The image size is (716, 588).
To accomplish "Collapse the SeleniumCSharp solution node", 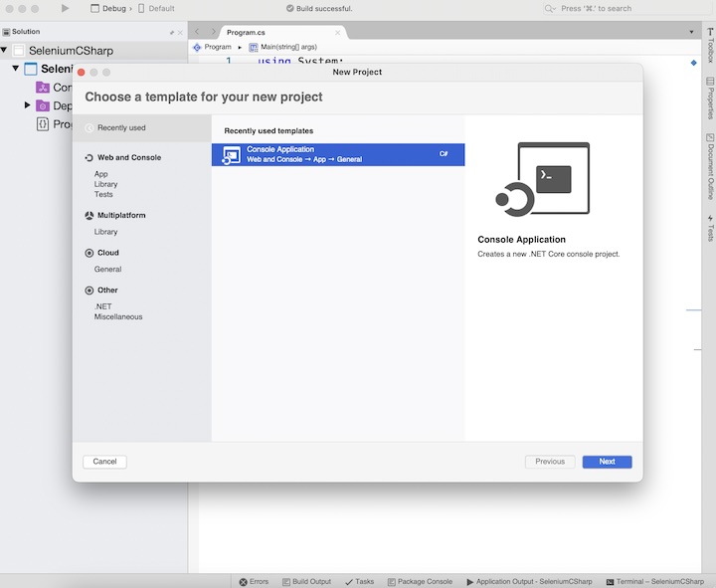I will pos(4,50).
